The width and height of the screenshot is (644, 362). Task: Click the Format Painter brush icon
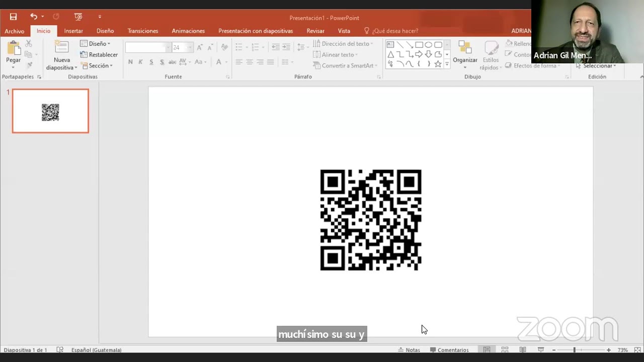coord(29,65)
